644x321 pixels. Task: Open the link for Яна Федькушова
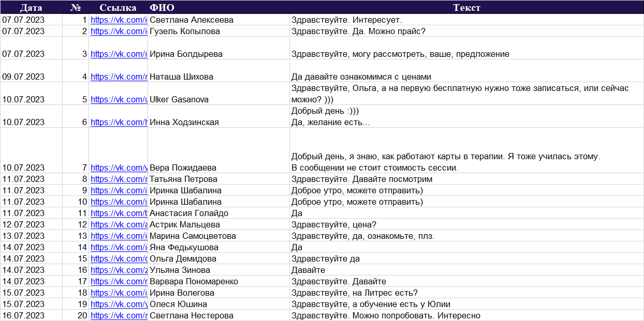(x=119, y=247)
